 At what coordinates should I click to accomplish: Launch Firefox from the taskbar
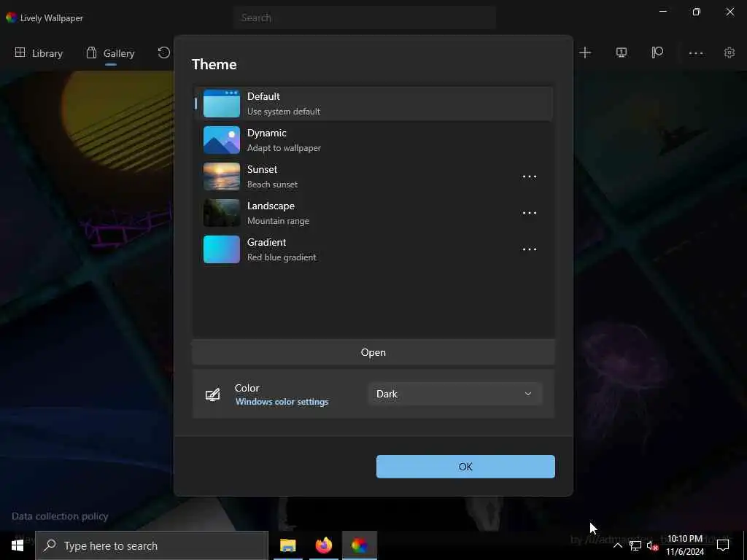pyautogui.click(x=323, y=545)
